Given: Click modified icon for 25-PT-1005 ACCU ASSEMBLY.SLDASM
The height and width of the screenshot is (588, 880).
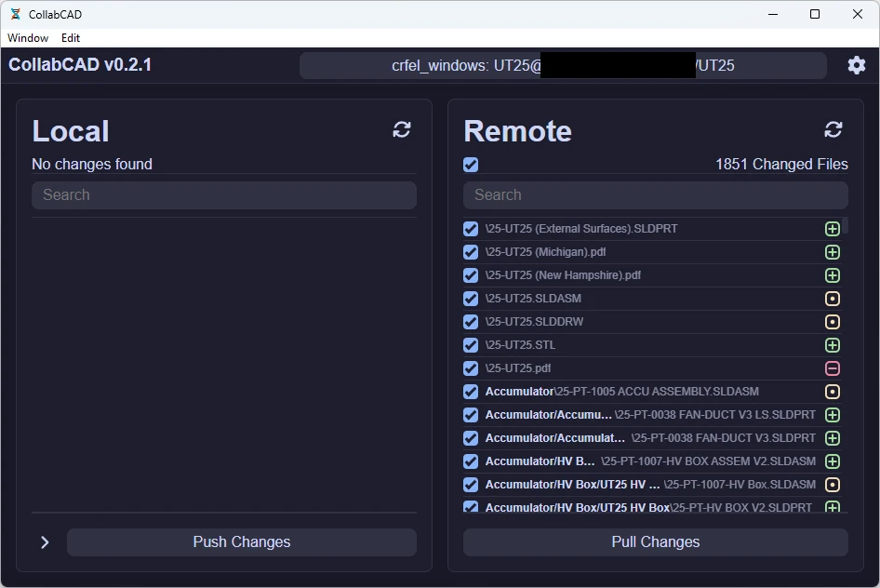Looking at the screenshot, I should 833,391.
